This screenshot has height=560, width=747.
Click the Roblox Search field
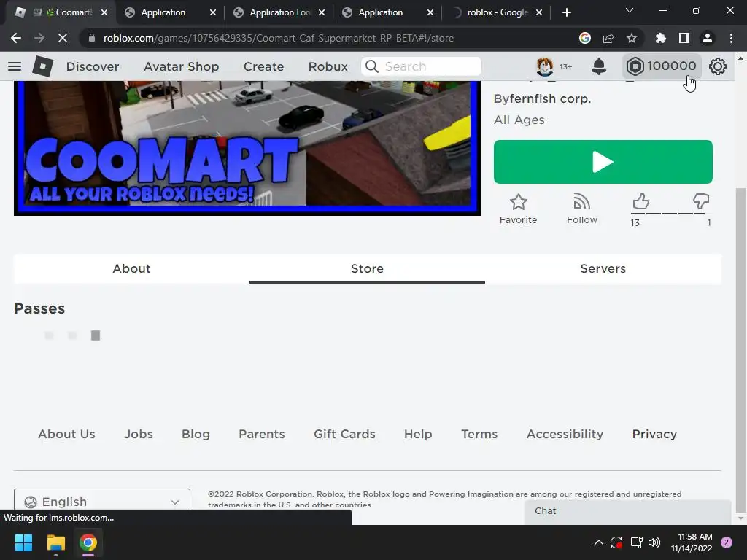pyautogui.click(x=421, y=66)
